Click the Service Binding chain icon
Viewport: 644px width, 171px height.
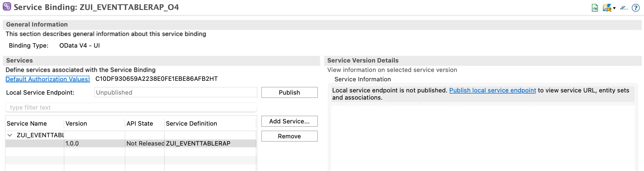(x=7, y=7)
